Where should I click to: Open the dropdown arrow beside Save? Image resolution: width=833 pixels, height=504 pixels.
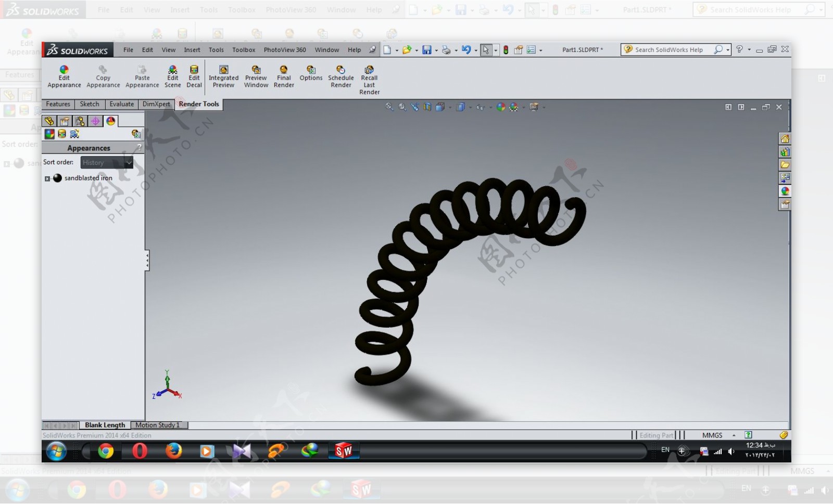436,50
